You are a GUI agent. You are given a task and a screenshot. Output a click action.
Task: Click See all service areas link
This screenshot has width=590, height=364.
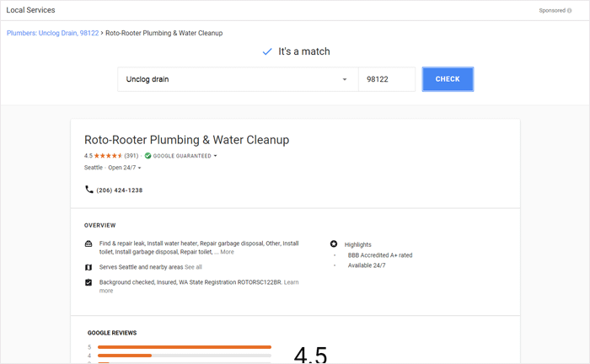193,266
